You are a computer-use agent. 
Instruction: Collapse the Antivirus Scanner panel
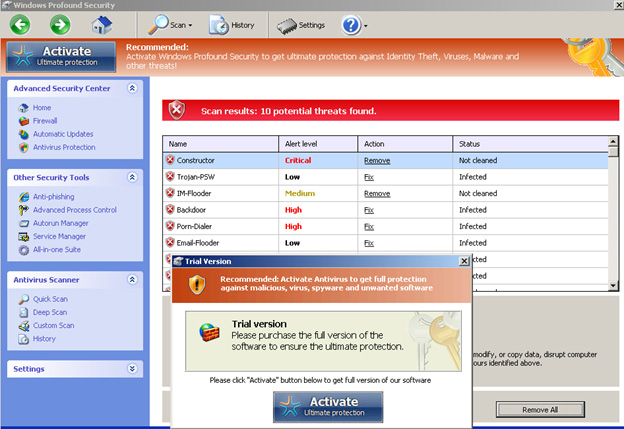tap(132, 279)
